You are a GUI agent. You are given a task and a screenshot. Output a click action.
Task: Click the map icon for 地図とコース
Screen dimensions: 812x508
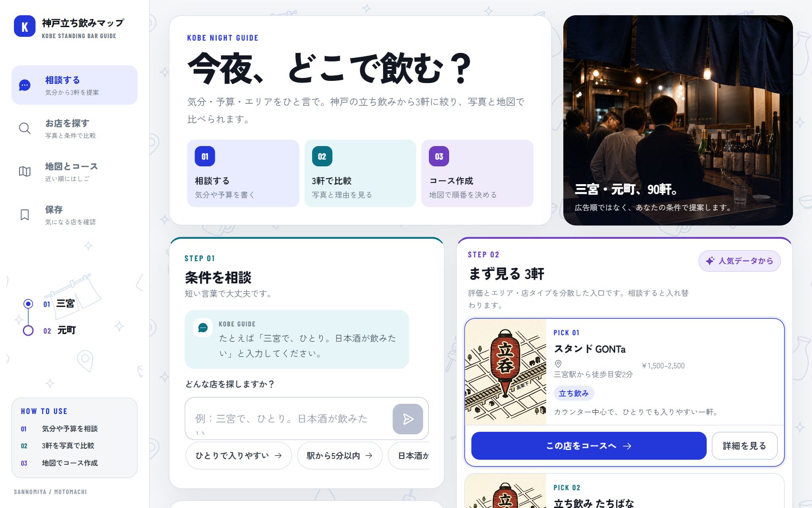(25, 171)
